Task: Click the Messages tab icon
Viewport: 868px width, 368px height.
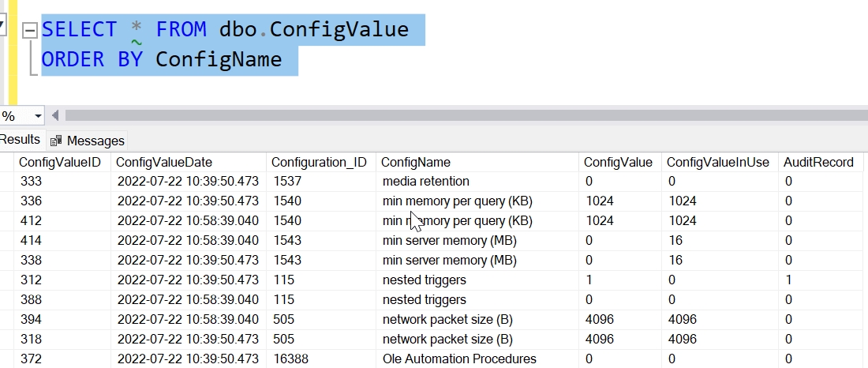Action: coord(56,141)
